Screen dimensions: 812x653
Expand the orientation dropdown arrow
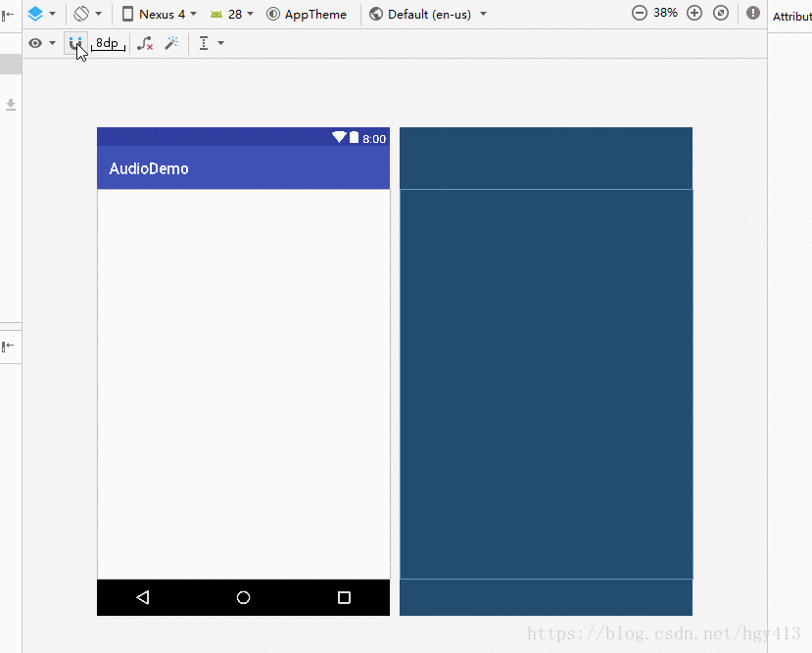(98, 14)
